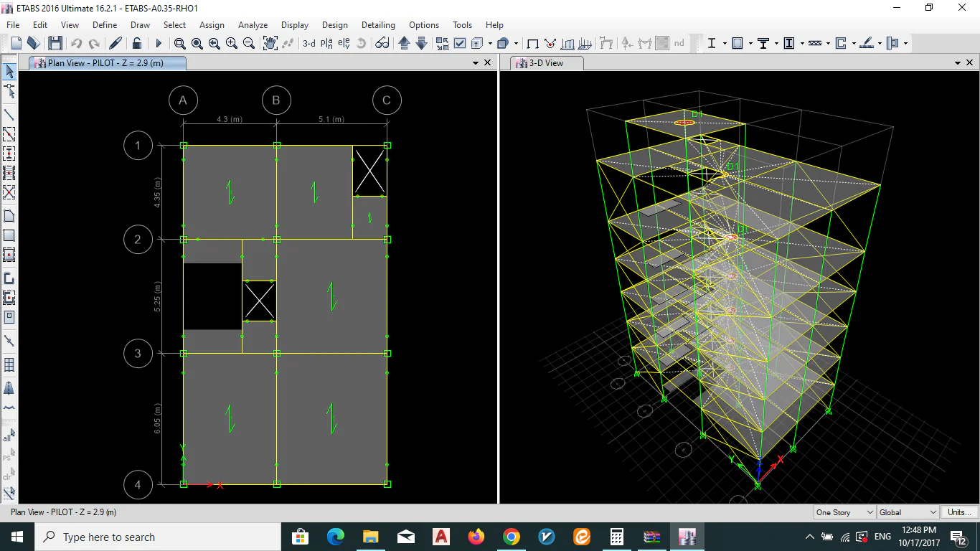This screenshot has height=551, width=980.
Task: Open the Global coordinate system dropdown
Action: (x=908, y=512)
